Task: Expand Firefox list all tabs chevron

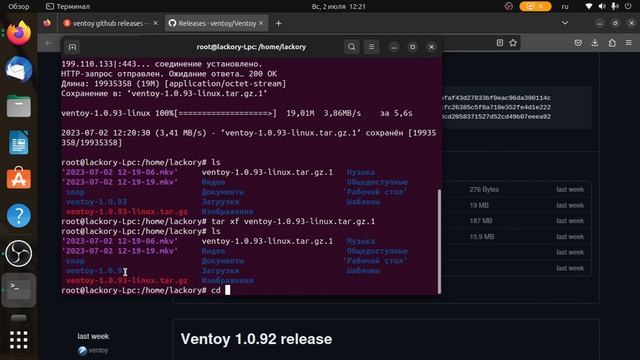Action: pos(565,23)
